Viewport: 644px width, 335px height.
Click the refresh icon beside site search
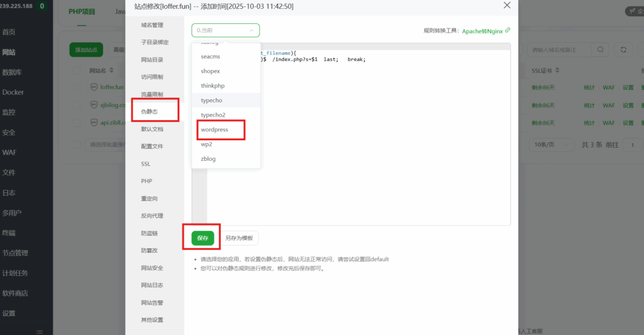tap(623, 50)
